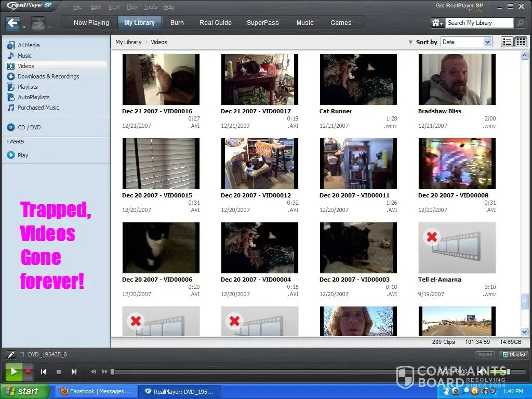Screen dimensions: 532x399
Task: Open the Playlist panel button
Action: point(514,355)
